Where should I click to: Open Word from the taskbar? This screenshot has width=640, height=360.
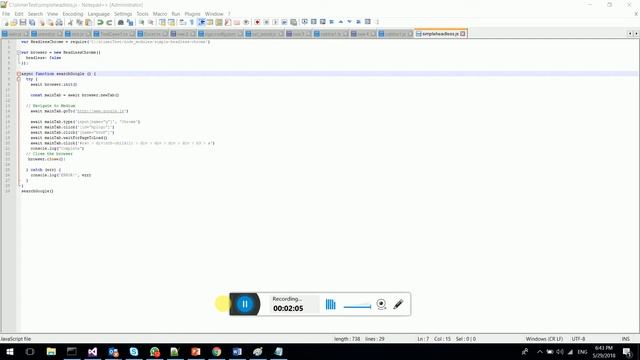coord(237,351)
